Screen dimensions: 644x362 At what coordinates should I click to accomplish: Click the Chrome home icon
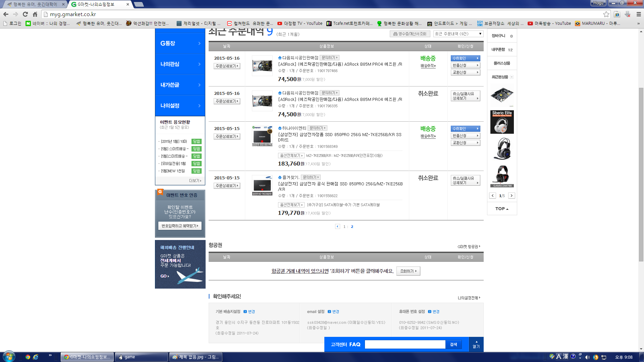pyautogui.click(x=35, y=14)
